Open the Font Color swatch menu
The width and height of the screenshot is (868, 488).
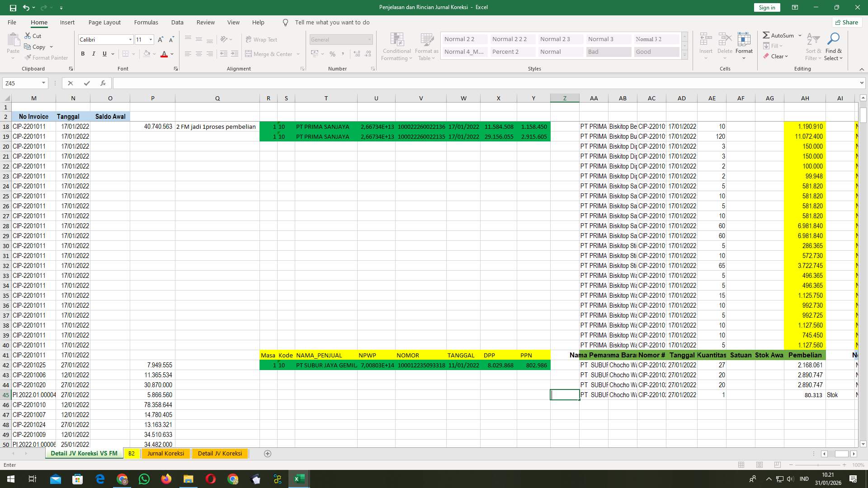click(x=171, y=54)
